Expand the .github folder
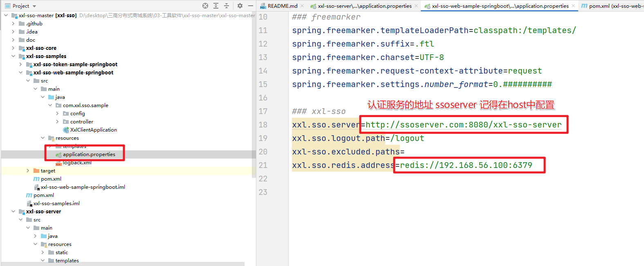 13,24
